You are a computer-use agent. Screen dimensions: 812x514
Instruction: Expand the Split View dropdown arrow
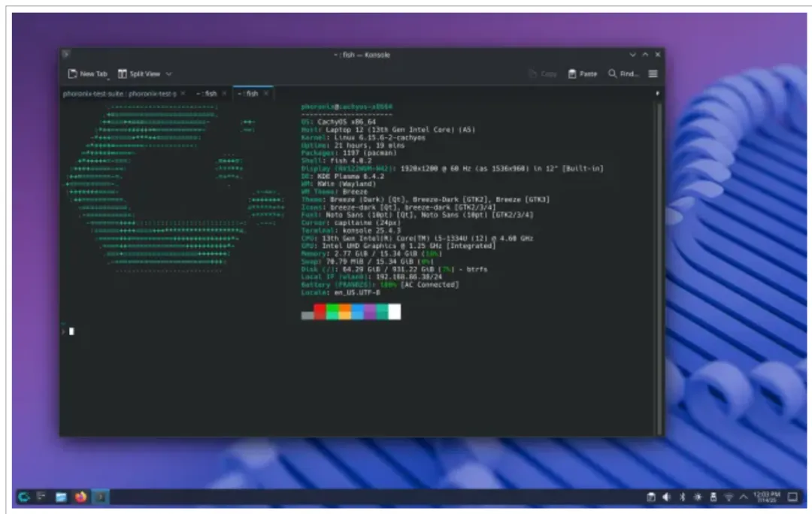[x=169, y=74]
